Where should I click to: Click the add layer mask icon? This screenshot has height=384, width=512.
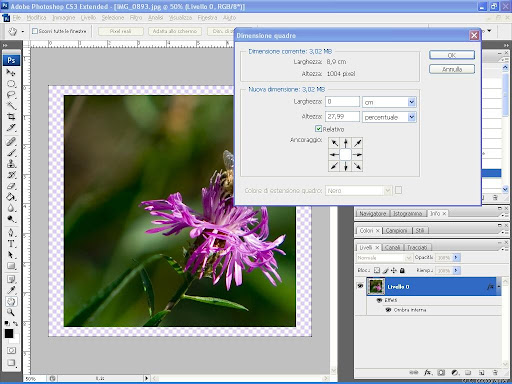pos(441,372)
